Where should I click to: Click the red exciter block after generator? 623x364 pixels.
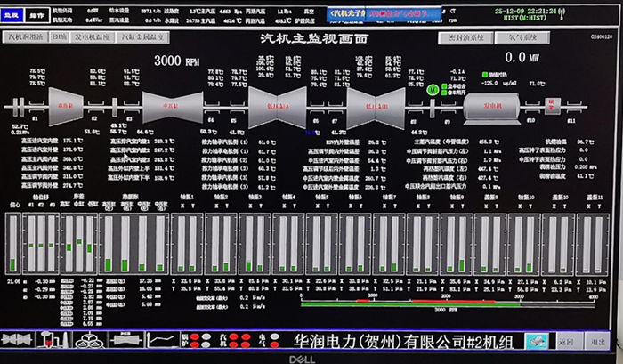click(x=550, y=103)
